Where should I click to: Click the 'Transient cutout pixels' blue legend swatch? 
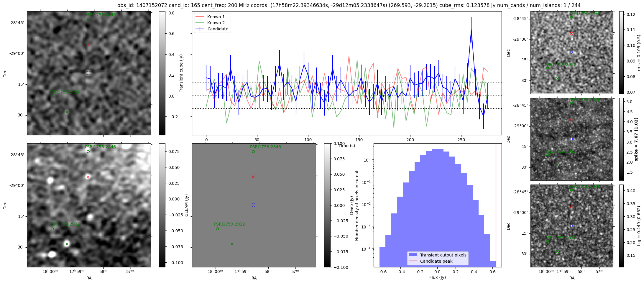(x=413, y=255)
